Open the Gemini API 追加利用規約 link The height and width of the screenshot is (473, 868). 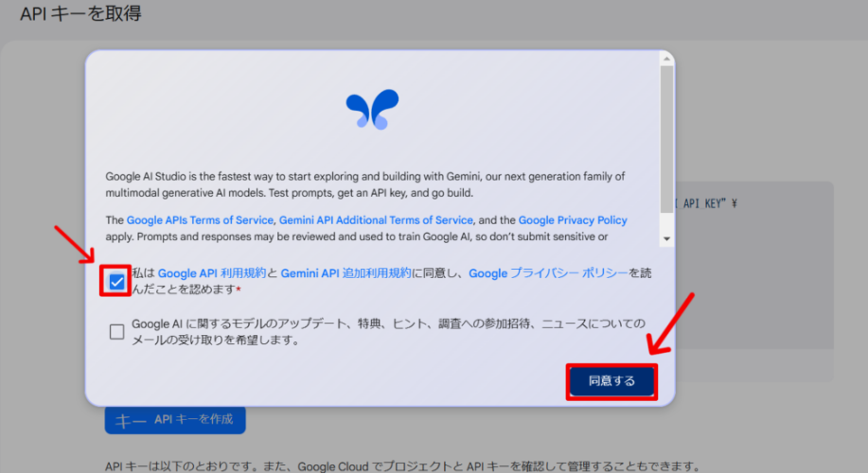346,273
